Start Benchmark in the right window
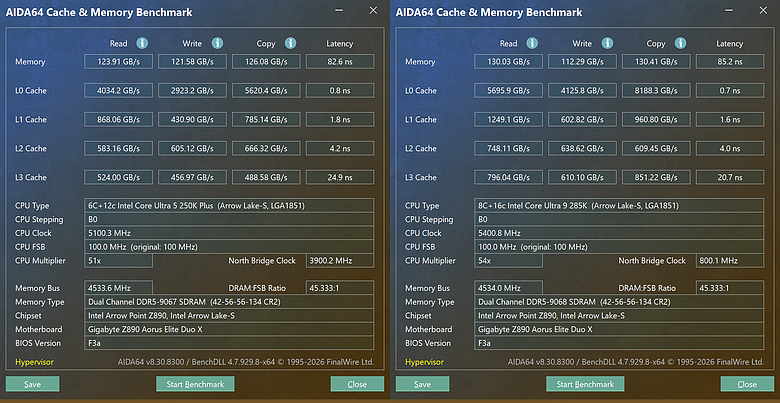This screenshot has height=403, width=780. (585, 384)
